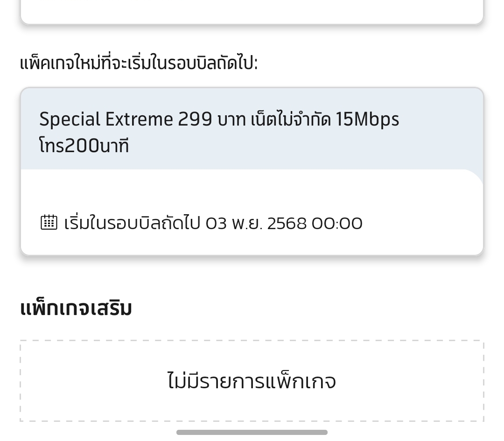Tap the "299 บาท" price text
Screen dimensions: 504x441
coord(212,119)
